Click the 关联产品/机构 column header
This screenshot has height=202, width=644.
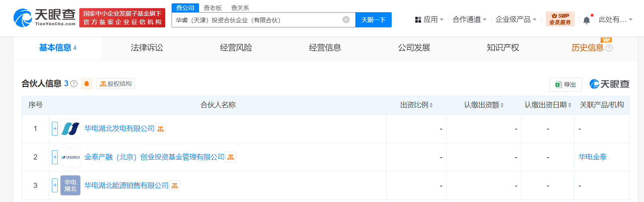pos(602,105)
